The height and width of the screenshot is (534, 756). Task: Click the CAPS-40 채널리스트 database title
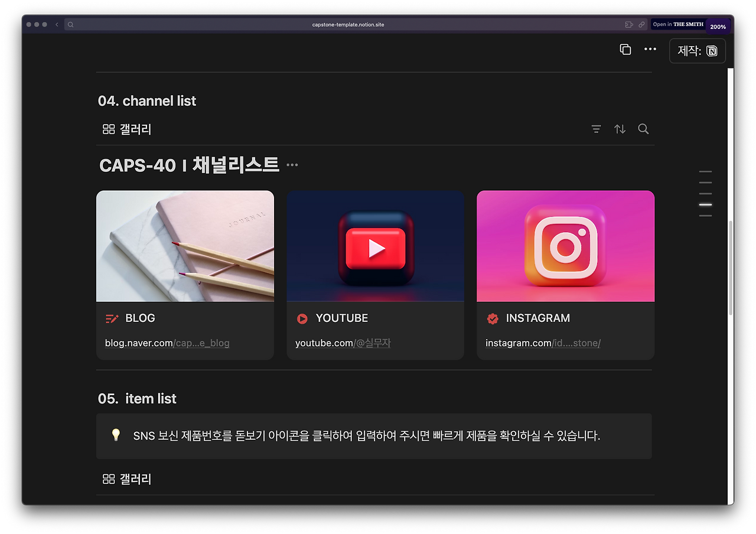[x=189, y=165]
